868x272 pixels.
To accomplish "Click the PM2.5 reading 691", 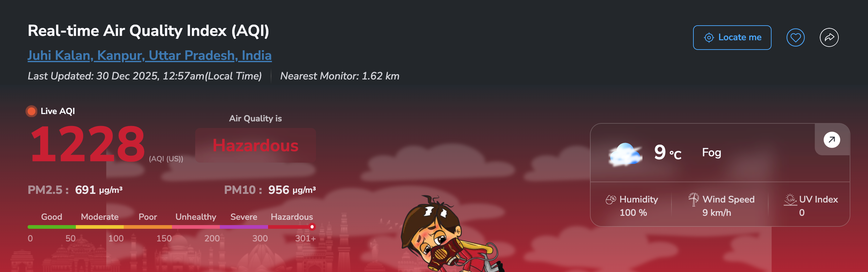I will [x=85, y=190].
